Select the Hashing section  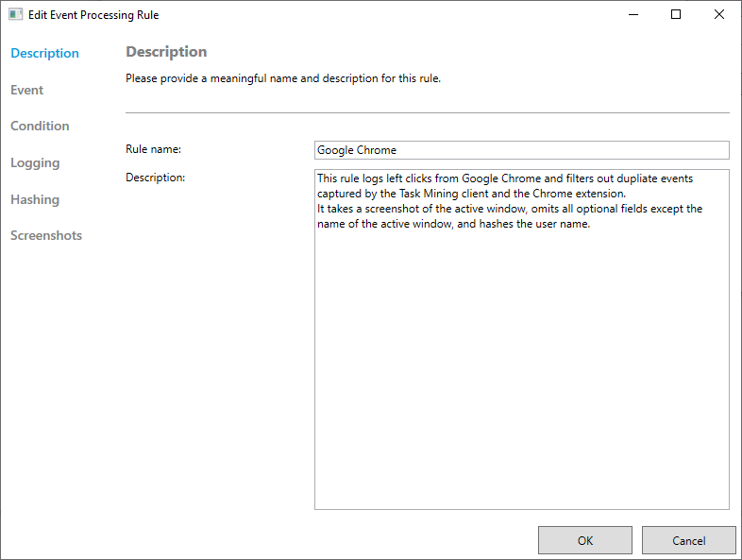35,199
